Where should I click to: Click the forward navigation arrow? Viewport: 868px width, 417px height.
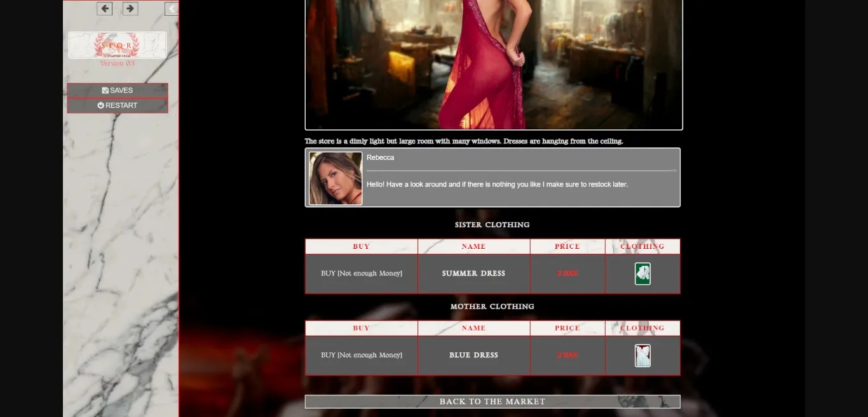point(130,8)
